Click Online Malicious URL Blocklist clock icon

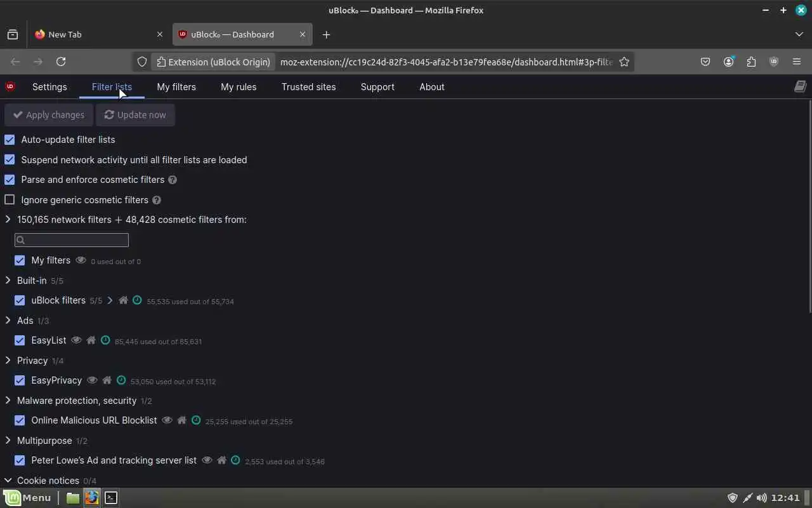point(196,420)
